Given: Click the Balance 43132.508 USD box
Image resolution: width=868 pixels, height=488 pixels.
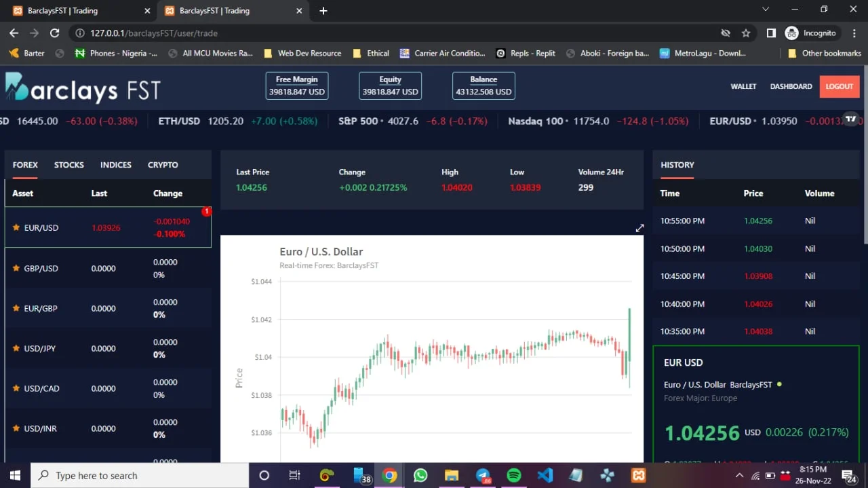Looking at the screenshot, I should (484, 86).
